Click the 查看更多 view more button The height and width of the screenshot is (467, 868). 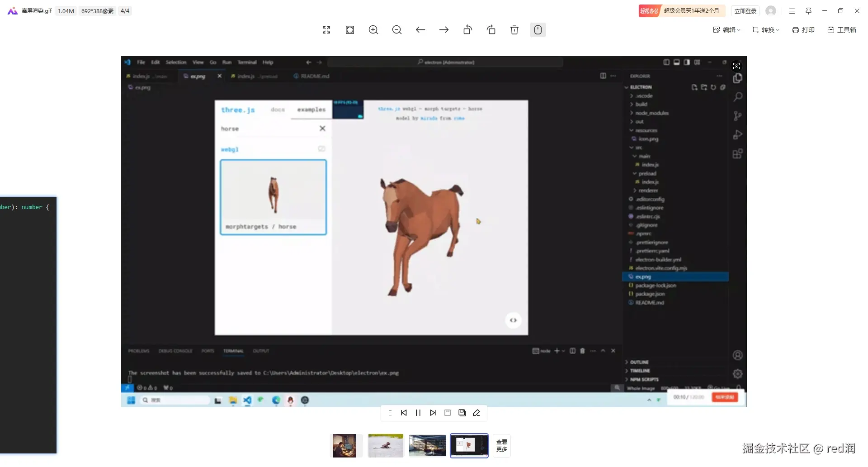coord(502,446)
